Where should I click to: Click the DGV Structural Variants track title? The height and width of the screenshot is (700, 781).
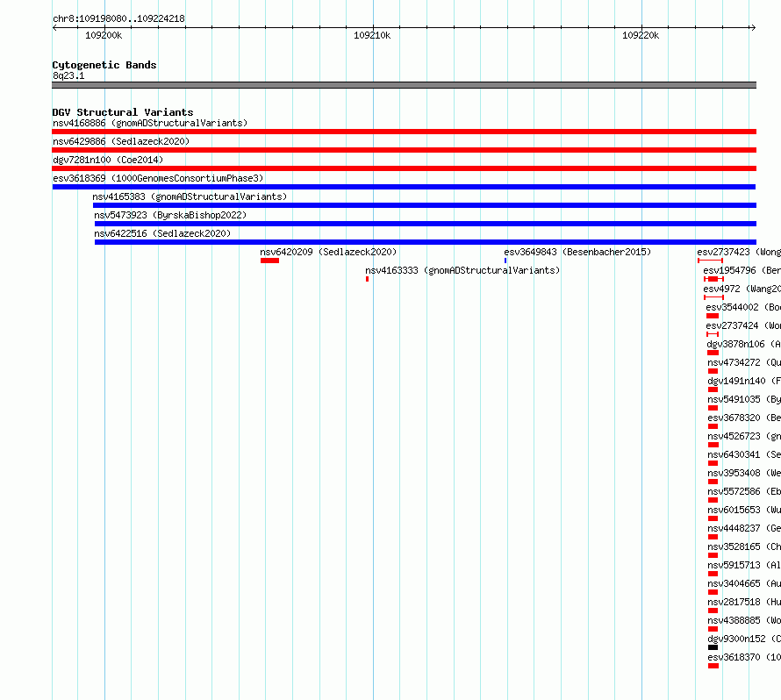pos(123,112)
